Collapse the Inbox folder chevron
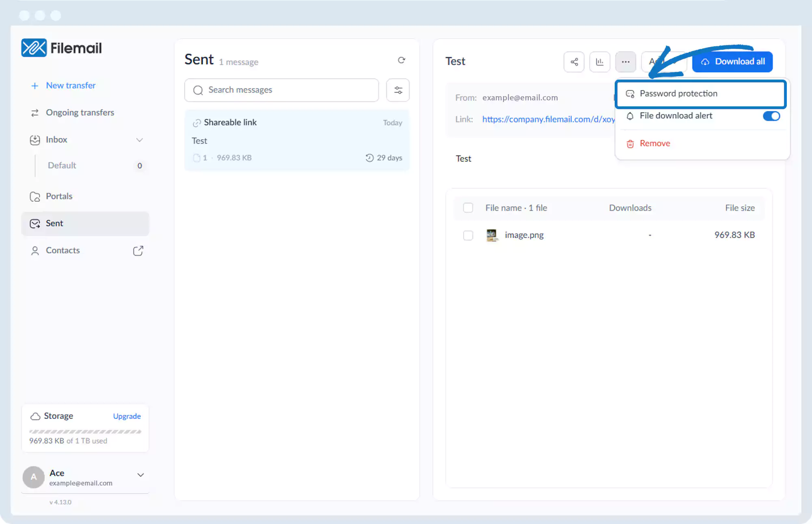This screenshot has height=524, width=812. click(x=139, y=140)
